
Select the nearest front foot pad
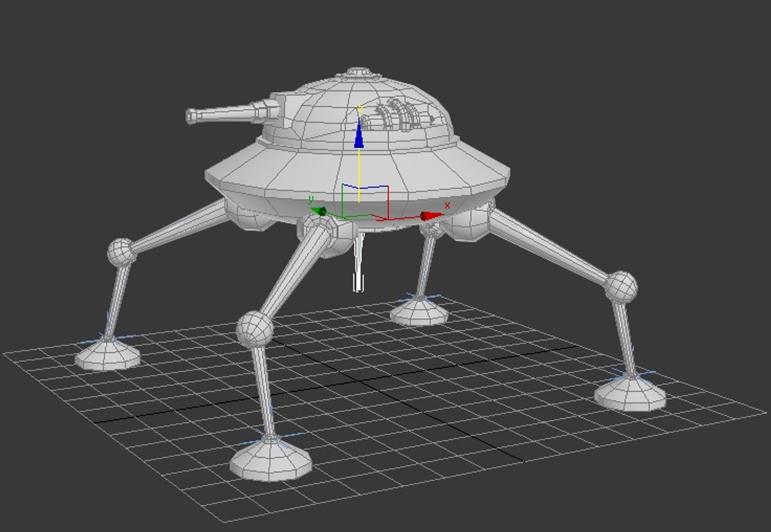point(271,459)
